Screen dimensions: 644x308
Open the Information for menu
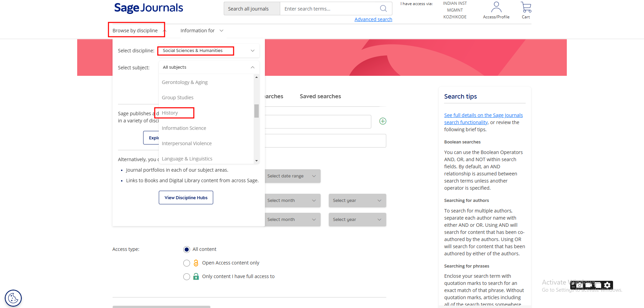click(202, 31)
